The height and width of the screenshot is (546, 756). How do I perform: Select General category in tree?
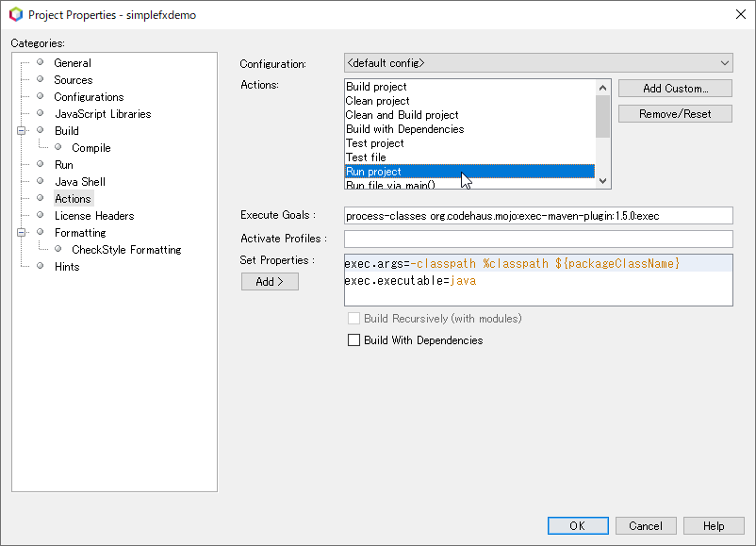pyautogui.click(x=73, y=63)
